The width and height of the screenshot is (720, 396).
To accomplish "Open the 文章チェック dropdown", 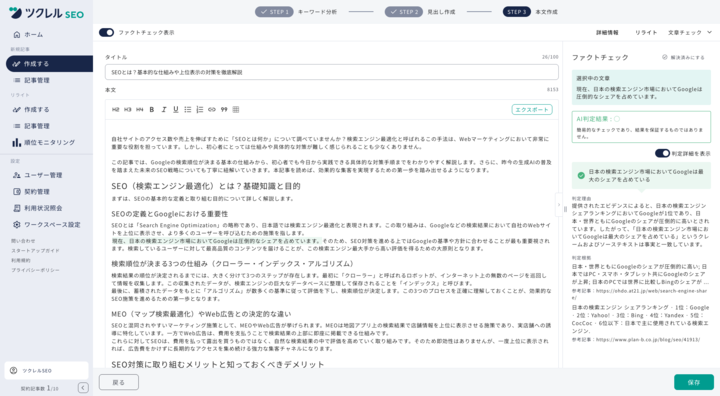I will coord(689,33).
